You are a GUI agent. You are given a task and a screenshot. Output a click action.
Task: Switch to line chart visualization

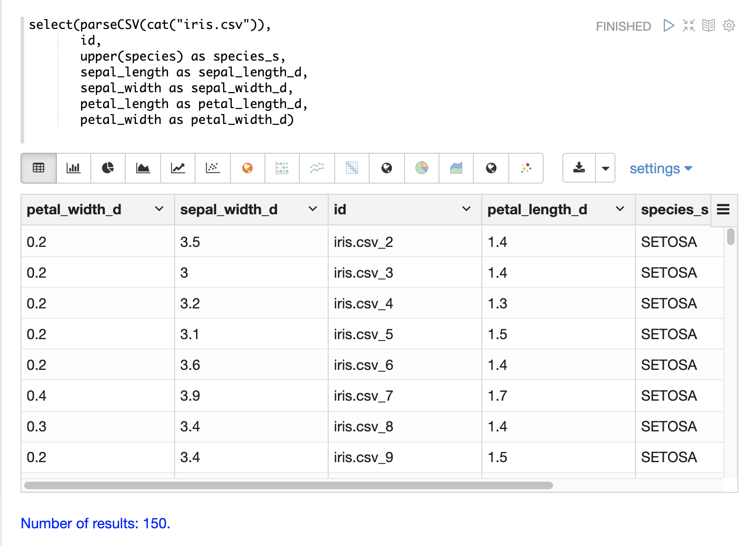click(178, 168)
